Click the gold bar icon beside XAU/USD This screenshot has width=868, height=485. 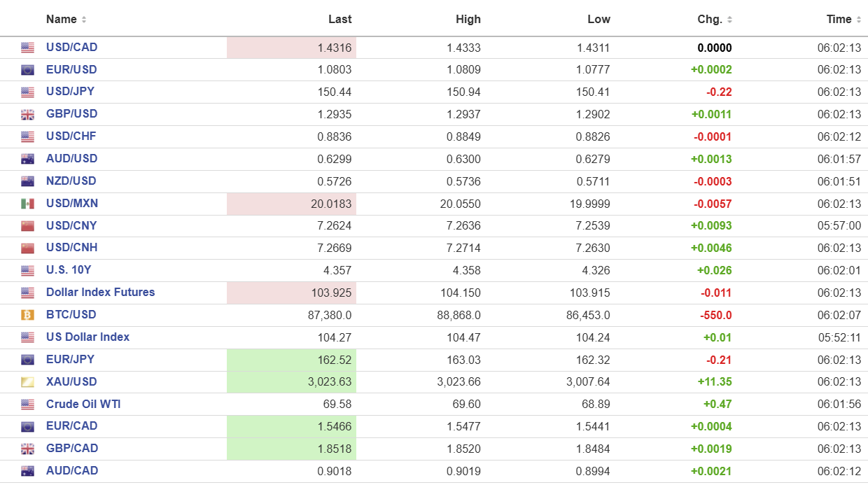[27, 382]
